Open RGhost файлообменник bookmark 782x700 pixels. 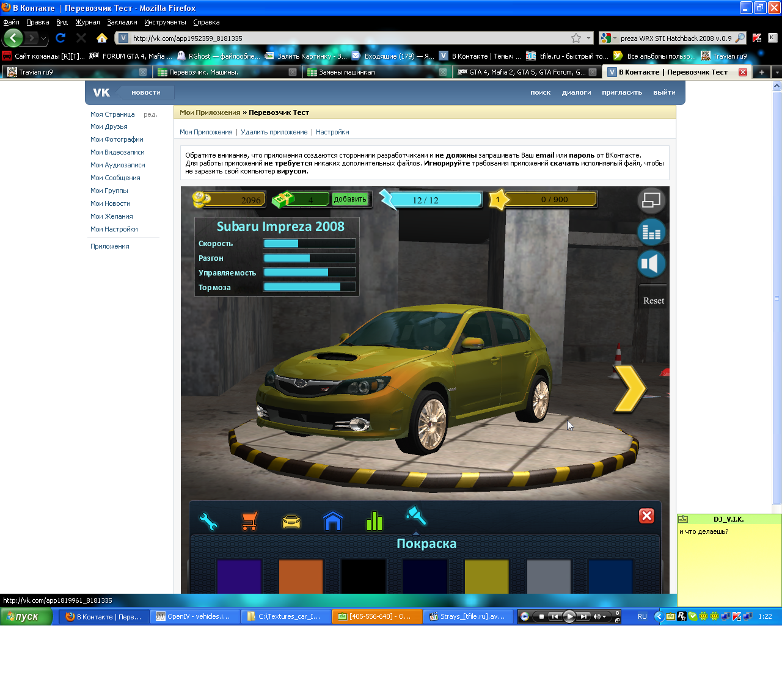[x=218, y=56]
